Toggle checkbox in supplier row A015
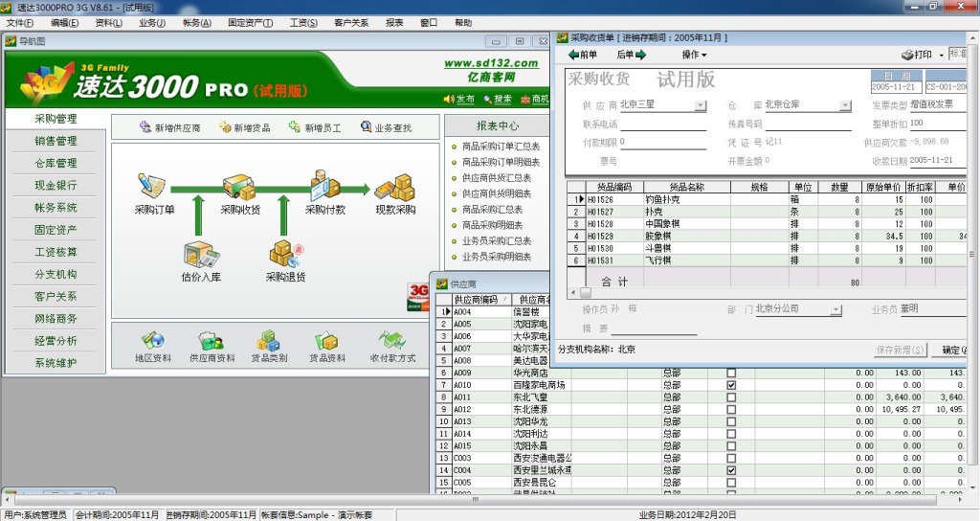The image size is (980, 521). pos(731,446)
